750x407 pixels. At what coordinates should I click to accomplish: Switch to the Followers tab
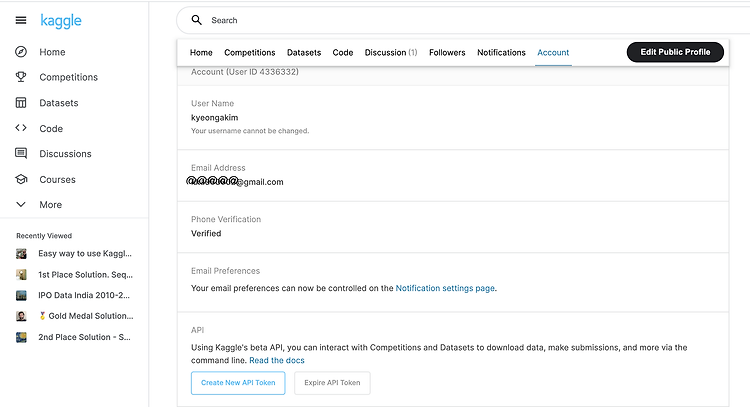tap(447, 53)
